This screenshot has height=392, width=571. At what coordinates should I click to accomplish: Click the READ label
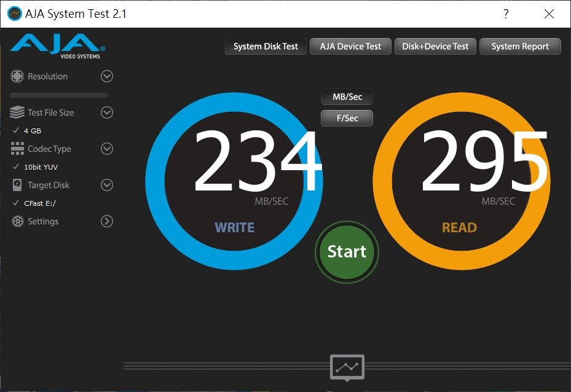point(460,227)
